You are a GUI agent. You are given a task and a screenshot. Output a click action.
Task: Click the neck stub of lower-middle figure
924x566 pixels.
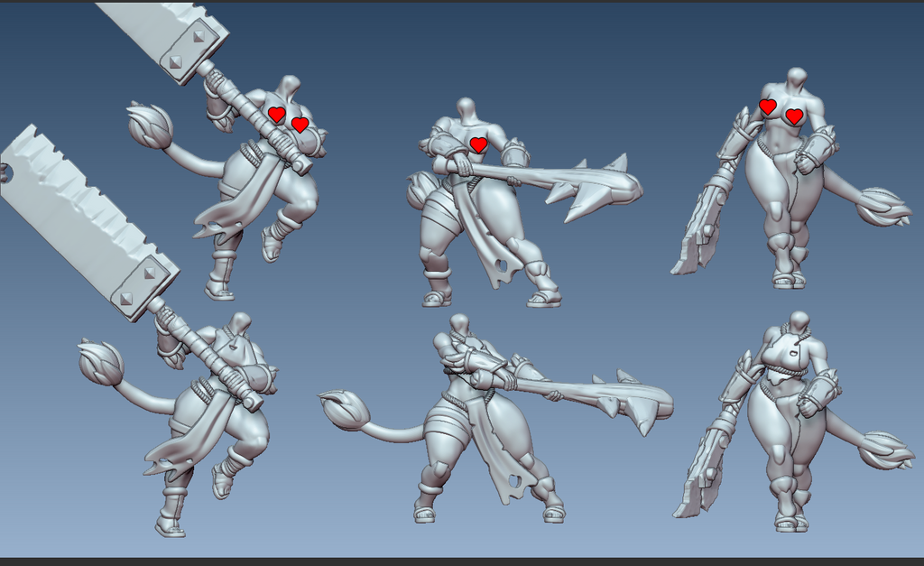(458, 323)
